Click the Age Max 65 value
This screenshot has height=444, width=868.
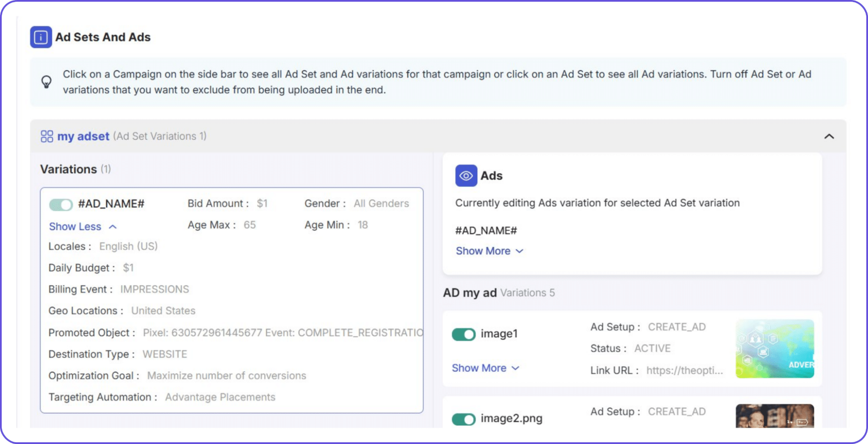coord(250,225)
